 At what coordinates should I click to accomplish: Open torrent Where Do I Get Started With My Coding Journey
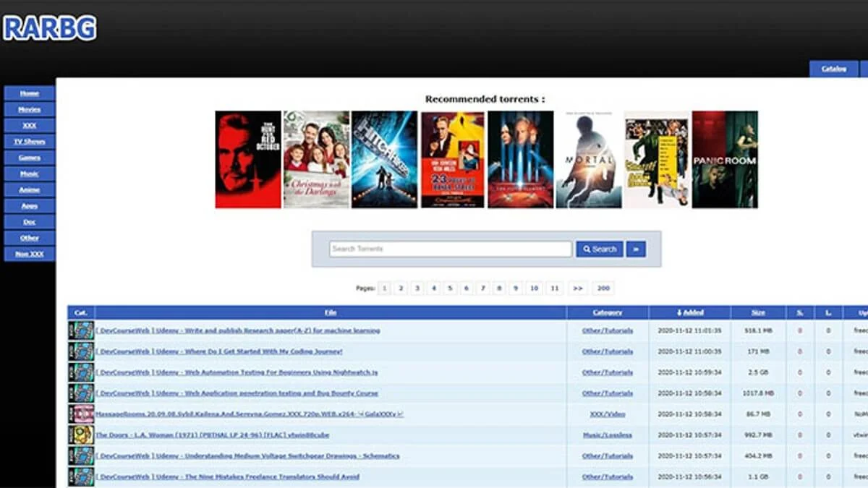[x=219, y=351]
